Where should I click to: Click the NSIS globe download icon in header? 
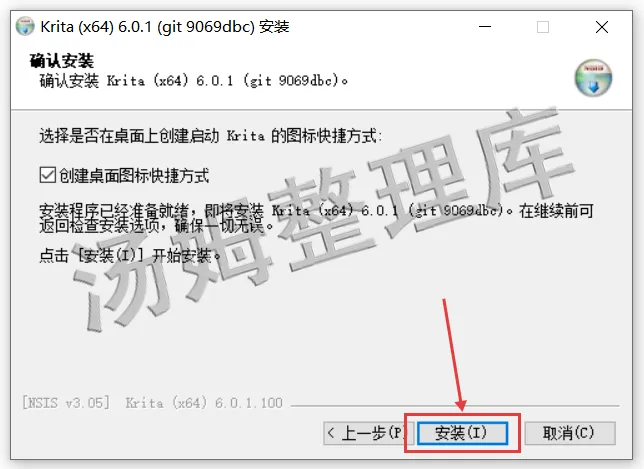point(593,78)
